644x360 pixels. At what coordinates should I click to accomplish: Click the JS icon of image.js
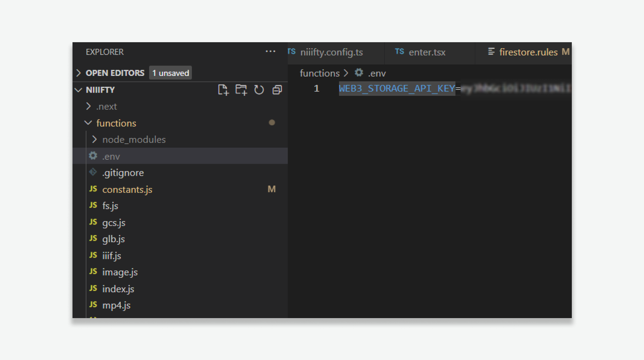[x=93, y=271]
